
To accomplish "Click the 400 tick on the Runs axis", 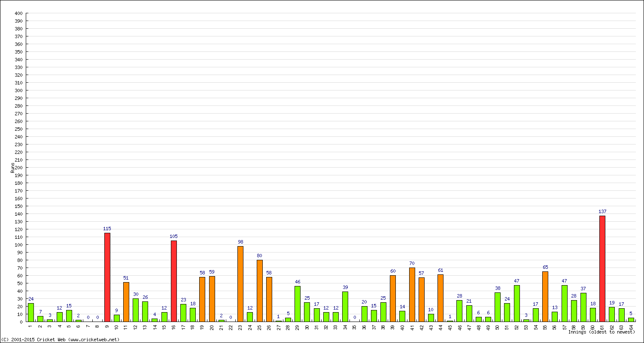I will click(18, 13).
